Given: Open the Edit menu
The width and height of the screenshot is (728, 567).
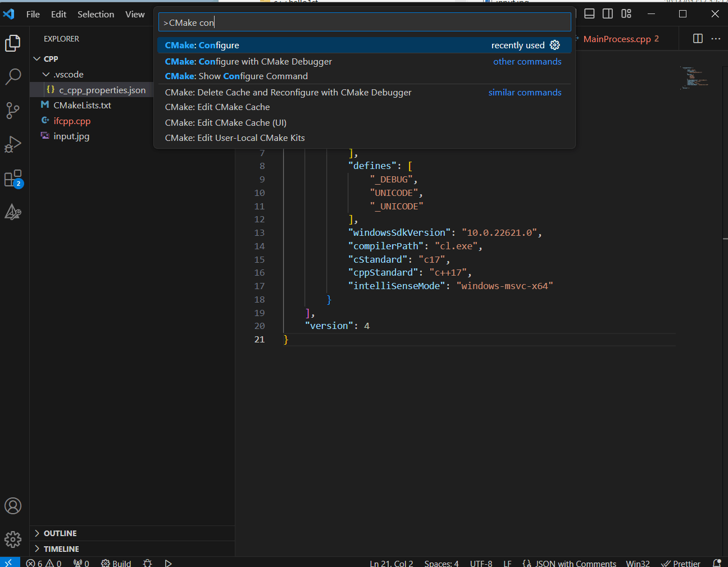Looking at the screenshot, I should pyautogui.click(x=58, y=14).
